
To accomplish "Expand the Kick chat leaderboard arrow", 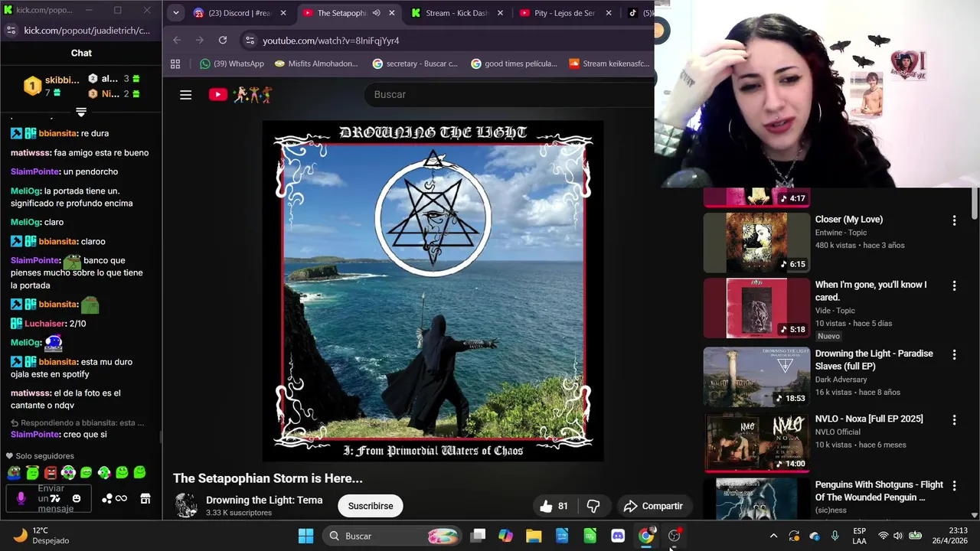I will (x=81, y=112).
